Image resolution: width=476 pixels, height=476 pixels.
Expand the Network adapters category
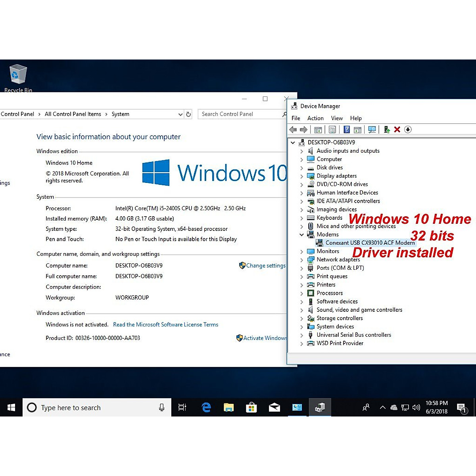pos(301,260)
